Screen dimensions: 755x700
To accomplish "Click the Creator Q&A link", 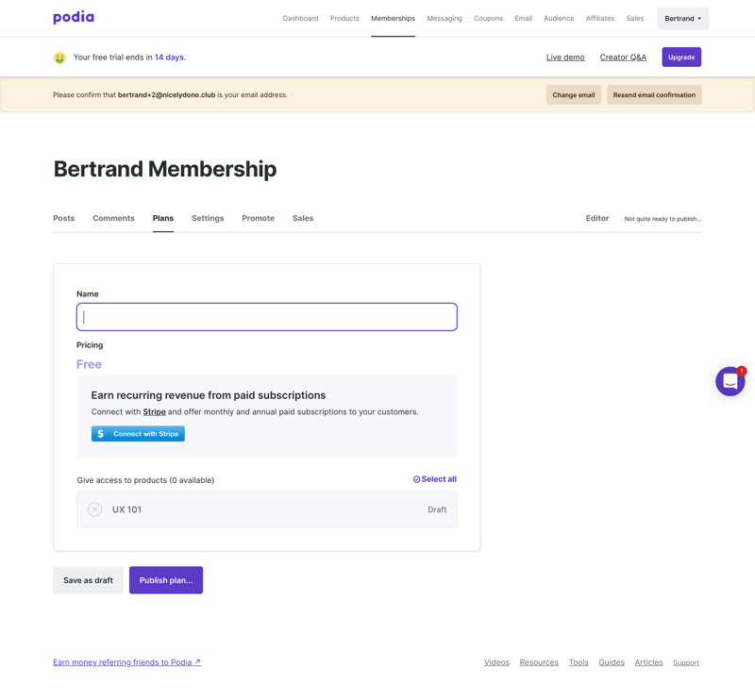I will pyautogui.click(x=623, y=57).
